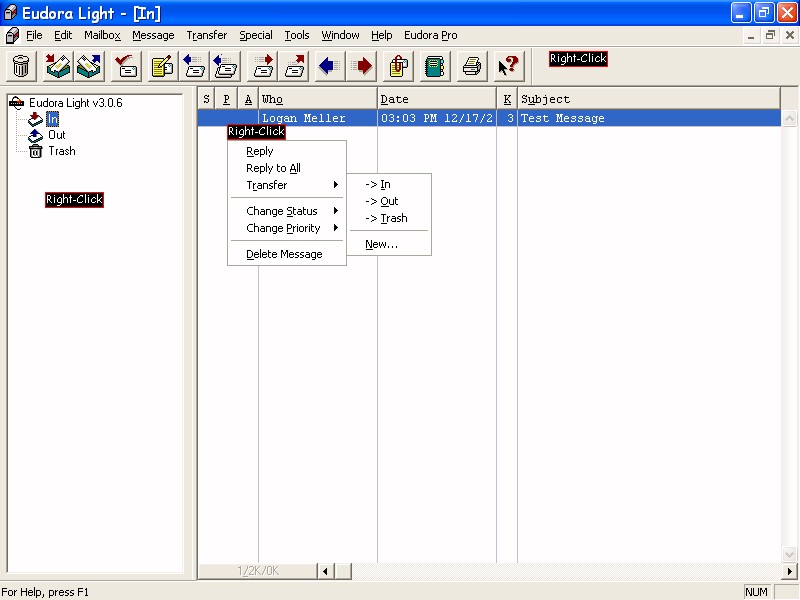The height and width of the screenshot is (600, 800).
Task: Open the Edit menu
Action: tap(63, 35)
